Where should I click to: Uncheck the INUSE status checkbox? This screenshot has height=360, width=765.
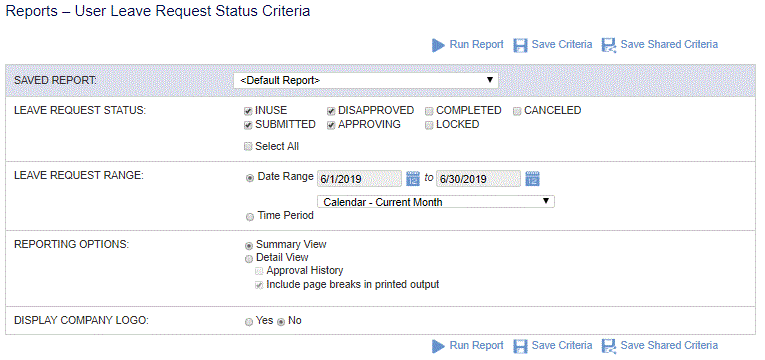pyautogui.click(x=248, y=111)
